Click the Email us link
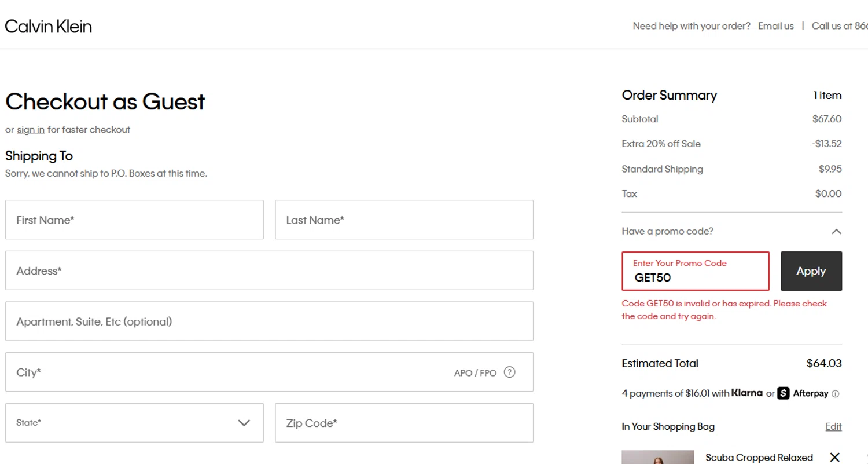This screenshot has width=868, height=464. tap(776, 26)
